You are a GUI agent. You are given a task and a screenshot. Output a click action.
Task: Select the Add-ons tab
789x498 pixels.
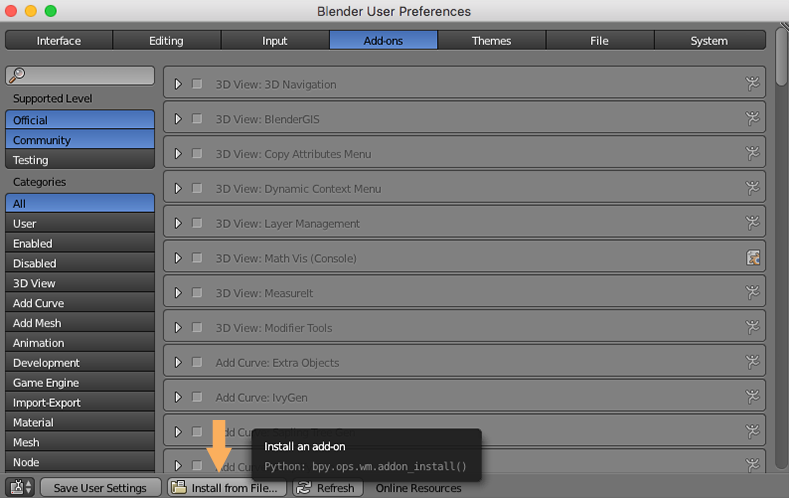(x=383, y=40)
